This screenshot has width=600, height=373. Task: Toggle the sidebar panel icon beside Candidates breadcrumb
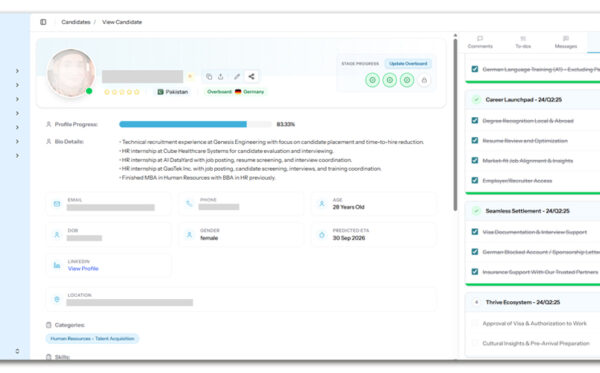[43, 22]
